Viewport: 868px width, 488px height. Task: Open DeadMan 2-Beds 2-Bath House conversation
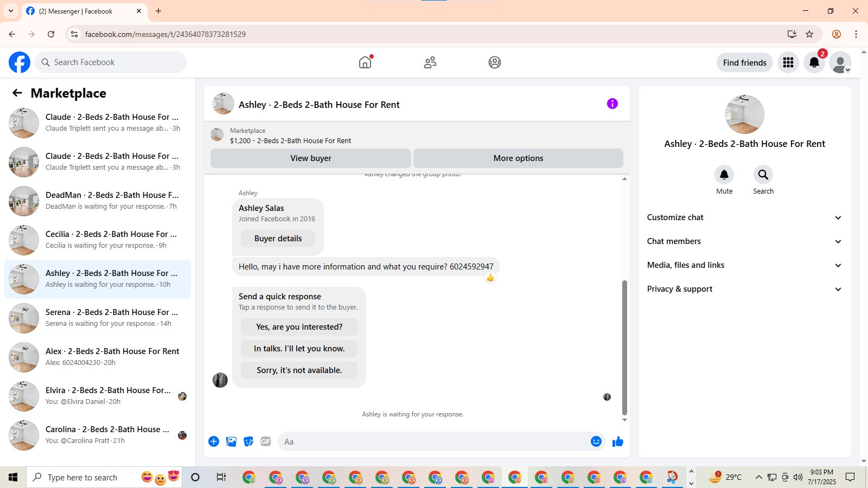pyautogui.click(x=98, y=201)
